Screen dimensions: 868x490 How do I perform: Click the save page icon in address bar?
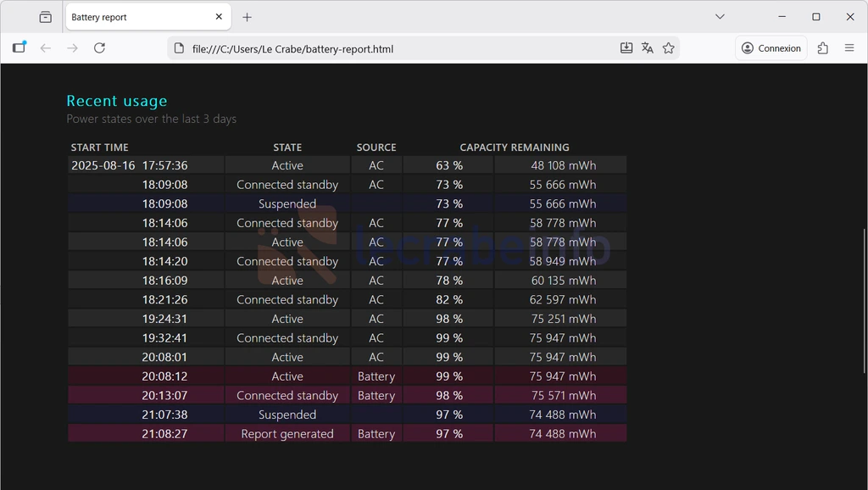626,48
